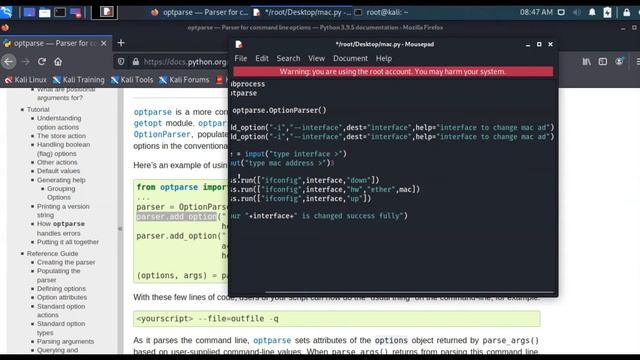640x360 pixels.
Task: Click the display icon in system tray
Action: point(562,12)
